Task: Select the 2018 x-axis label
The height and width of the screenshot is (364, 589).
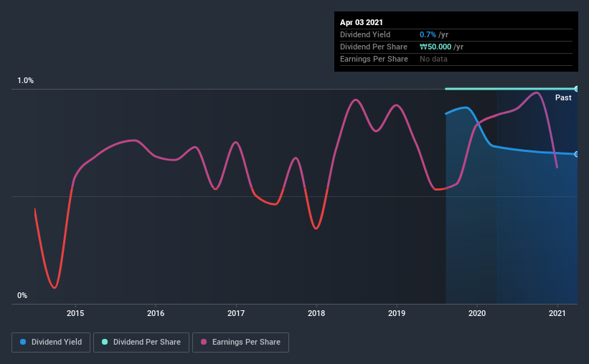Action: (316, 313)
